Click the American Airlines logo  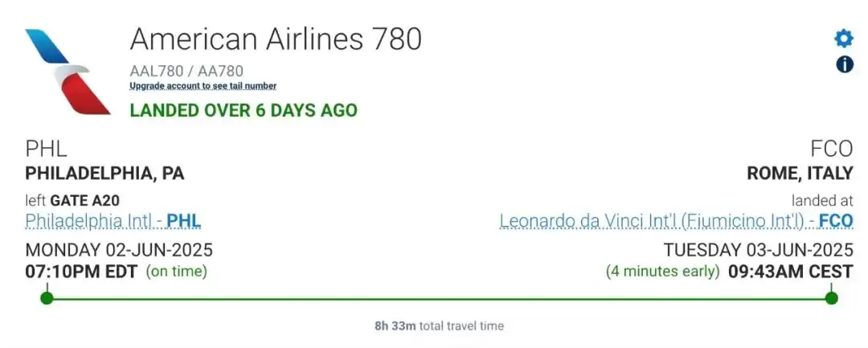(x=68, y=72)
